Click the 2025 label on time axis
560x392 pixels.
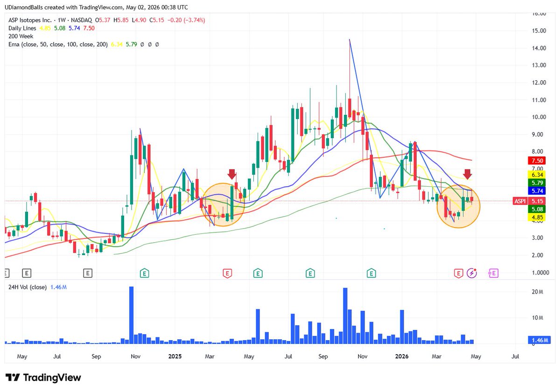[x=175, y=356]
